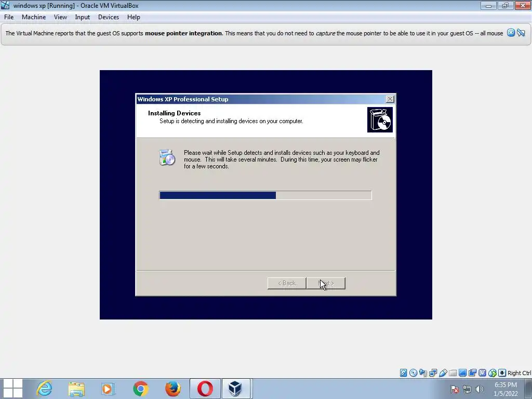Open the Action Center flag icon
This screenshot has height=399, width=532.
pyautogui.click(x=455, y=389)
